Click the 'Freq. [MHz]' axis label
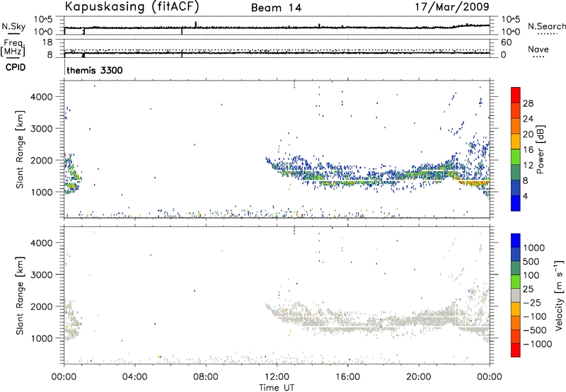The width and height of the screenshot is (566, 392). (13, 47)
